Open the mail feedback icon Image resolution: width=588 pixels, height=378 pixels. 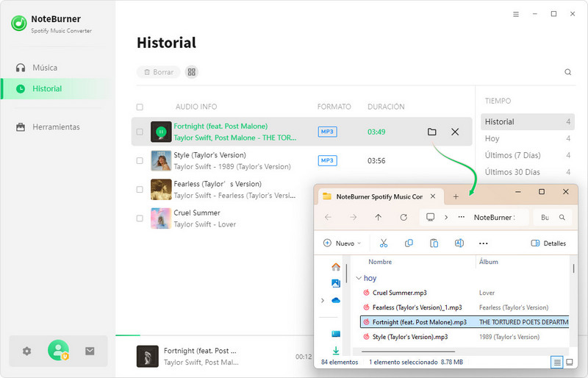90,351
